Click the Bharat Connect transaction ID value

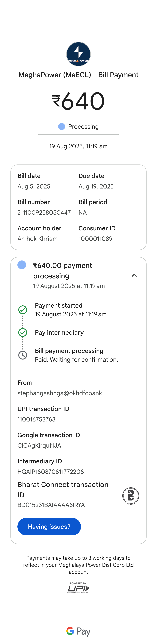pyautogui.click(x=51, y=505)
